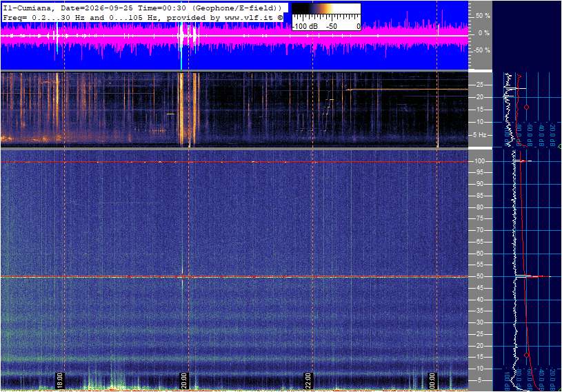The height and width of the screenshot is (392, 562).
Task: Click '55' on the E-field frequency axis
Action: click(479, 265)
